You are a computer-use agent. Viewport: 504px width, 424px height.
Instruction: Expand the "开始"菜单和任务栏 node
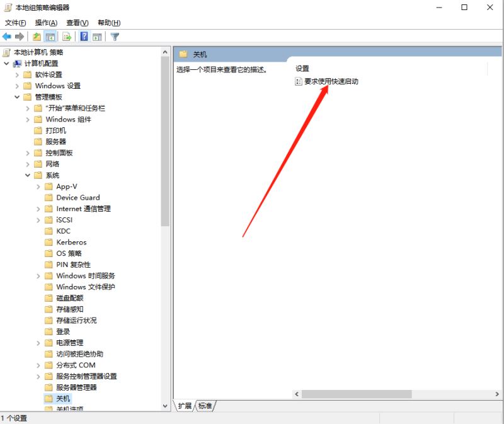pos(28,108)
